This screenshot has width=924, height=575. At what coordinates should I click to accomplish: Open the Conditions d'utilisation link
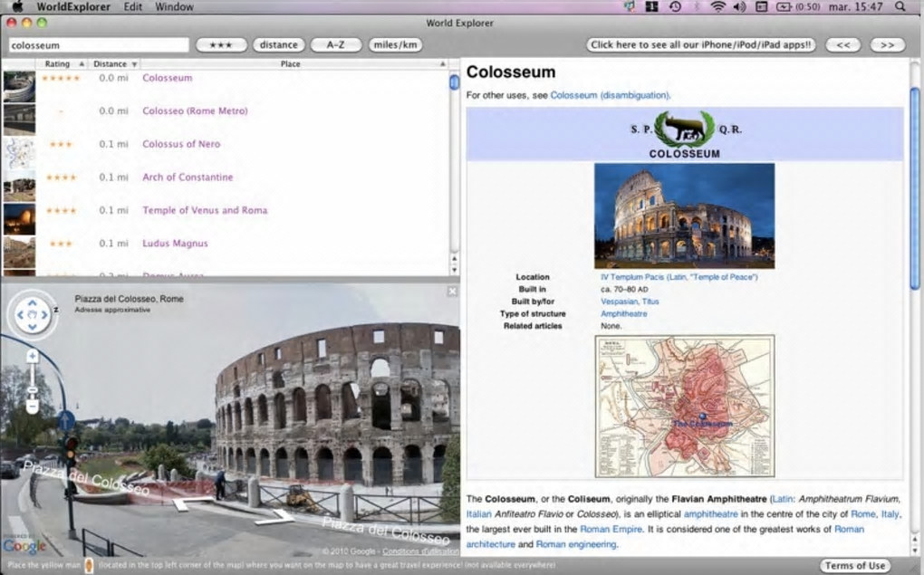[420, 551]
